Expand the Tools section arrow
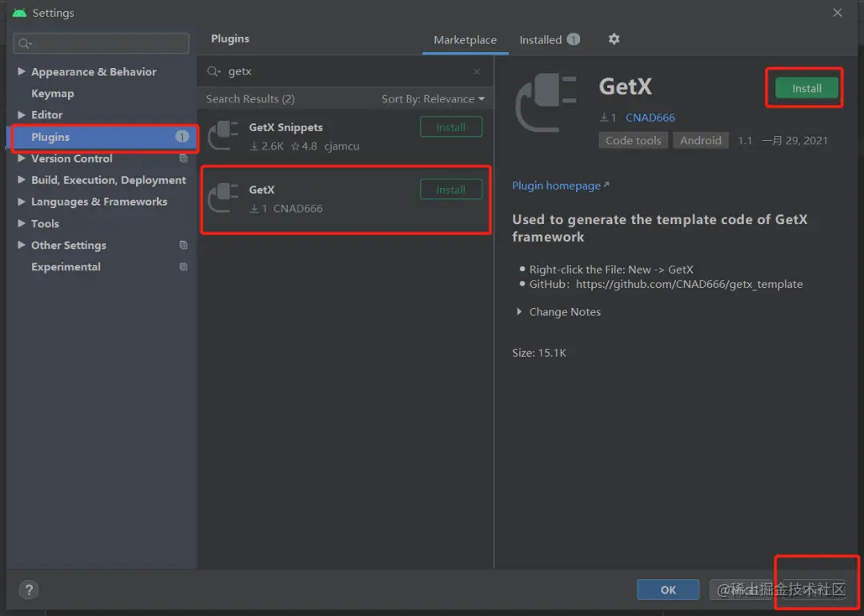The image size is (864, 616). tap(21, 223)
